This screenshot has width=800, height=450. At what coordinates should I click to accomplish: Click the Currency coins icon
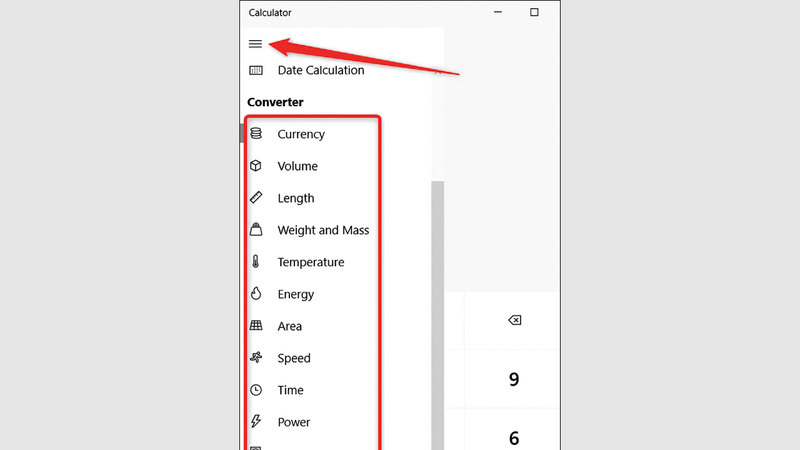pos(256,134)
